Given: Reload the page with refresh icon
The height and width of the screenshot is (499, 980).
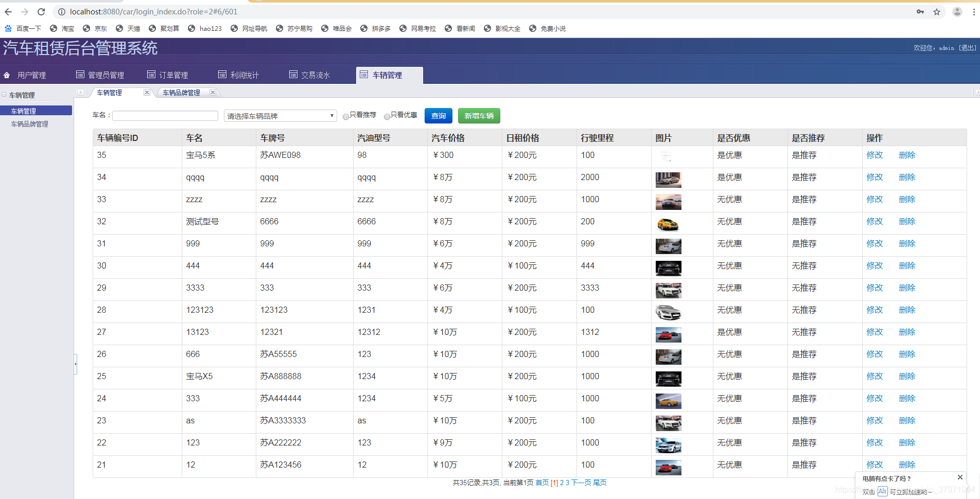Looking at the screenshot, I should click(41, 11).
